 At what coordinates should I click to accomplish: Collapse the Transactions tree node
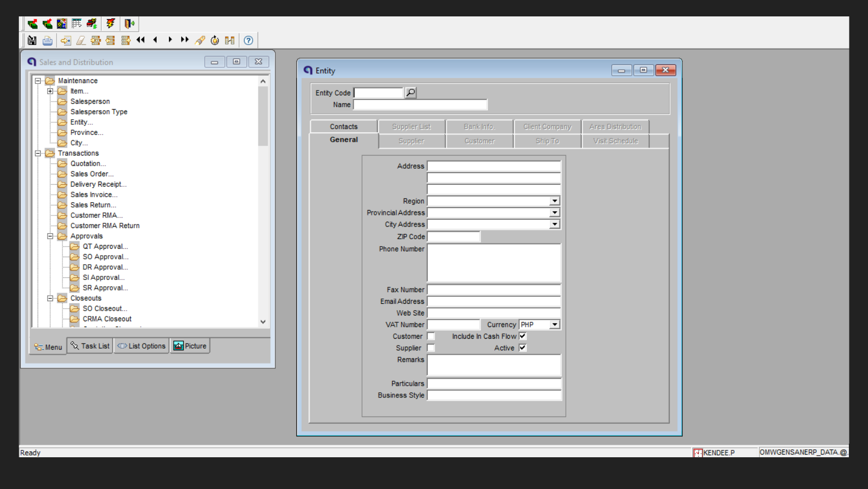tap(38, 153)
